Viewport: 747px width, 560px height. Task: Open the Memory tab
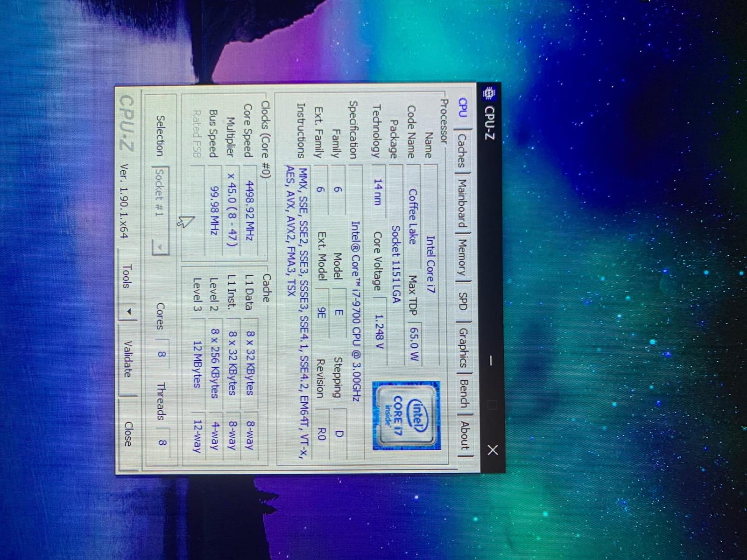point(461,257)
